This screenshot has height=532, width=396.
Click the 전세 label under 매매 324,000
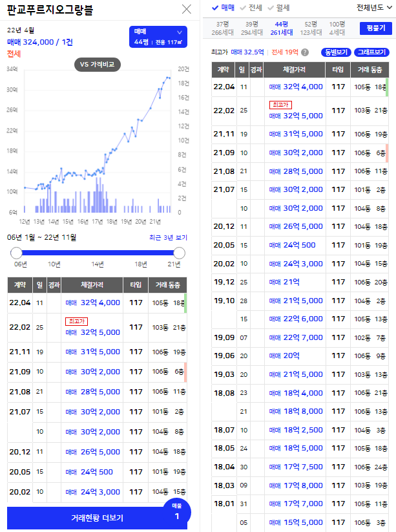pyautogui.click(x=14, y=54)
